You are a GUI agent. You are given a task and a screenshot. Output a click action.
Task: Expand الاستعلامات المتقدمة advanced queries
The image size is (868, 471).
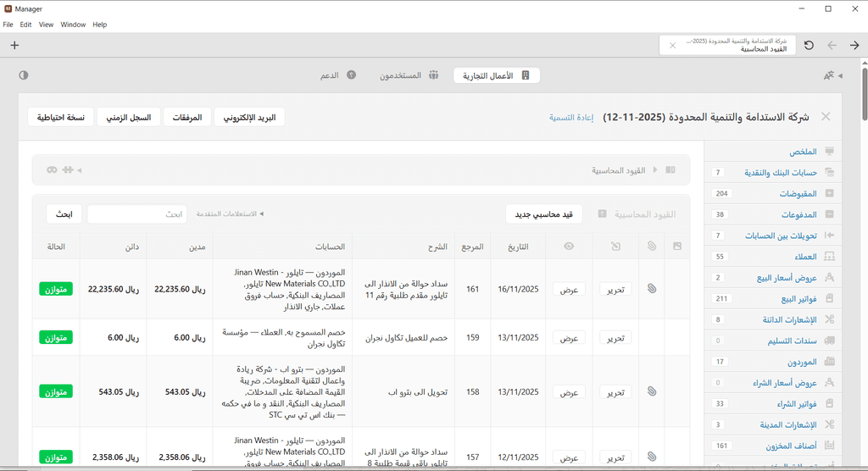tap(231, 214)
